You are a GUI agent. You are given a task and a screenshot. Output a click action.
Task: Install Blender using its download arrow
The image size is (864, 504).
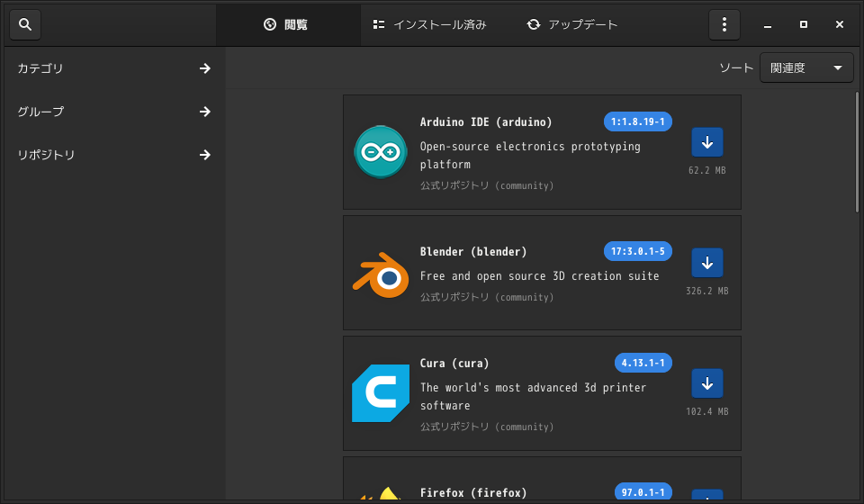tap(707, 263)
